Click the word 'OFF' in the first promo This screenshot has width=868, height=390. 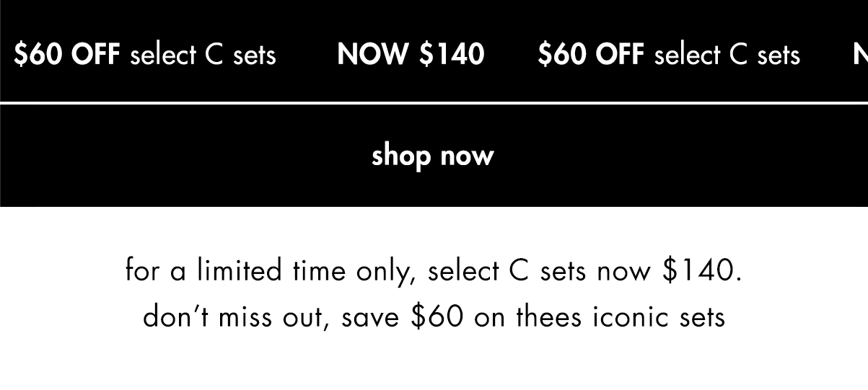[x=96, y=55]
